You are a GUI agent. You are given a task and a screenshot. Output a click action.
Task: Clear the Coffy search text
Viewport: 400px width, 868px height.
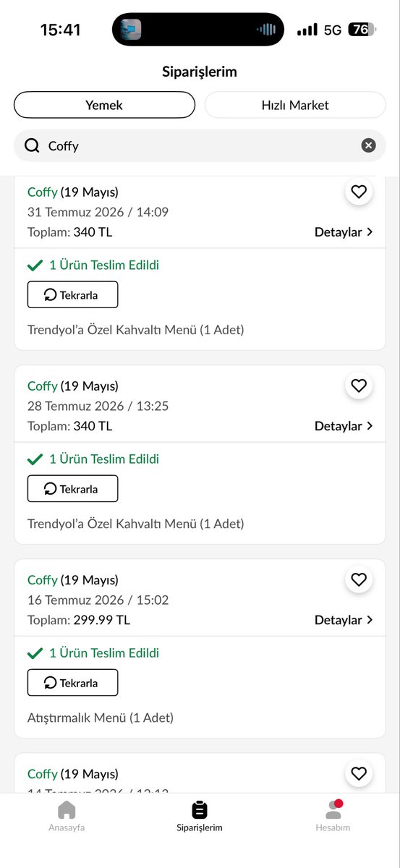(369, 145)
